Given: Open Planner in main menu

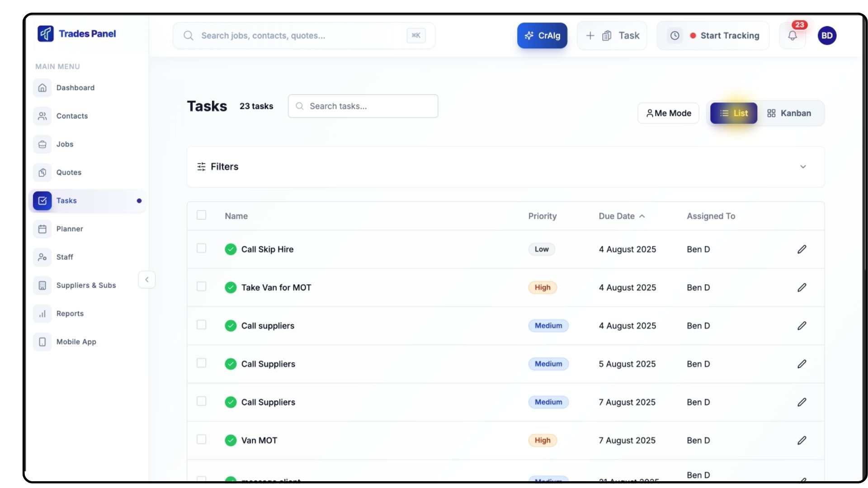Looking at the screenshot, I should pos(70,229).
